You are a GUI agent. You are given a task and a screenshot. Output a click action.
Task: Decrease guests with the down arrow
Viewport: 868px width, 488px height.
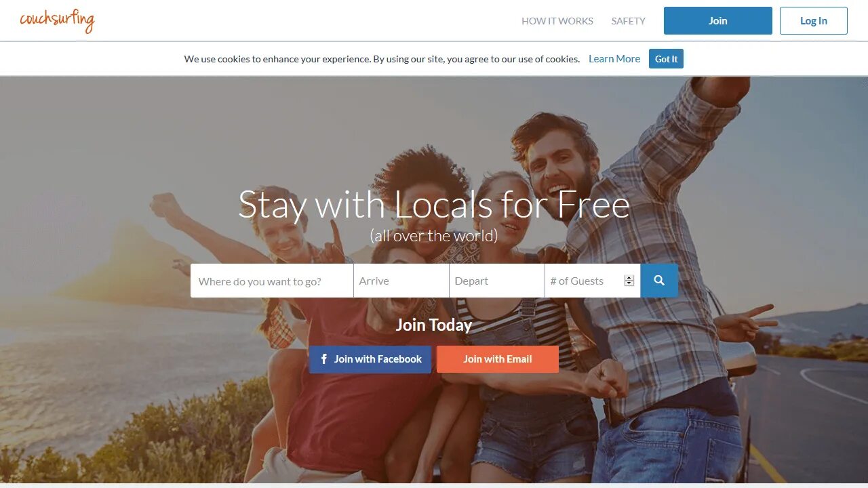629,284
